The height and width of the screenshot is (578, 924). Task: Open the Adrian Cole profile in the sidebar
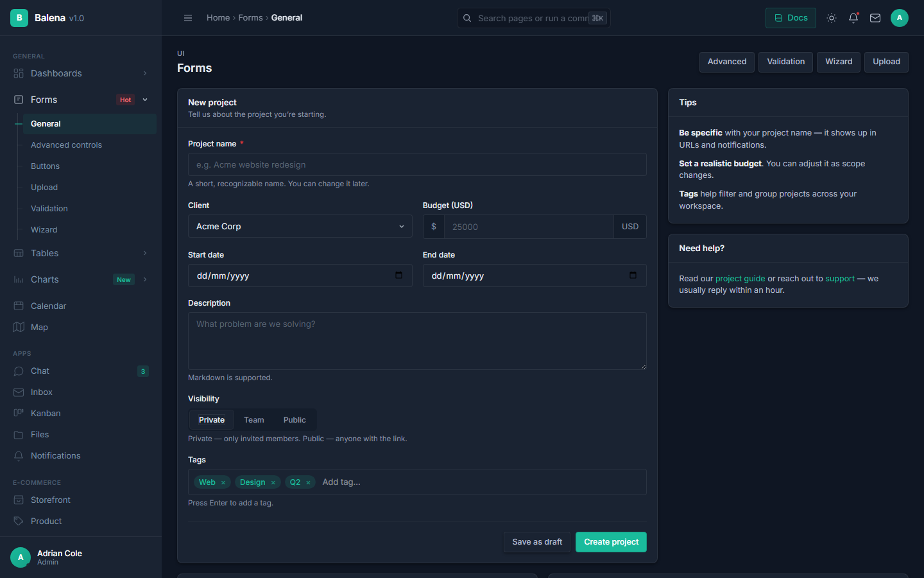tap(81, 557)
